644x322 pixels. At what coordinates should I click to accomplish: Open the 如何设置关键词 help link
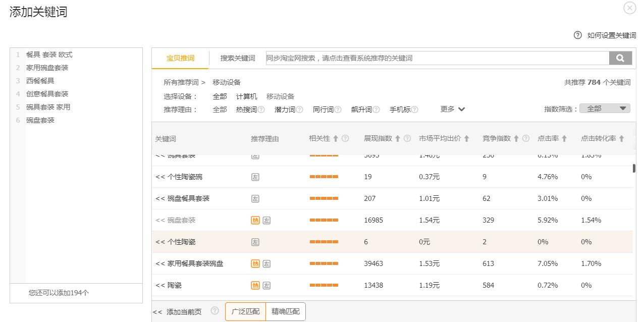click(611, 35)
